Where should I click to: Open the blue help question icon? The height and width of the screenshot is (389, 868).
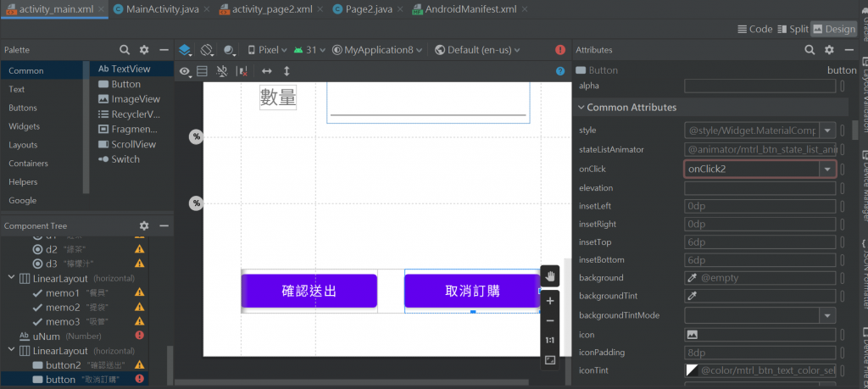(560, 71)
